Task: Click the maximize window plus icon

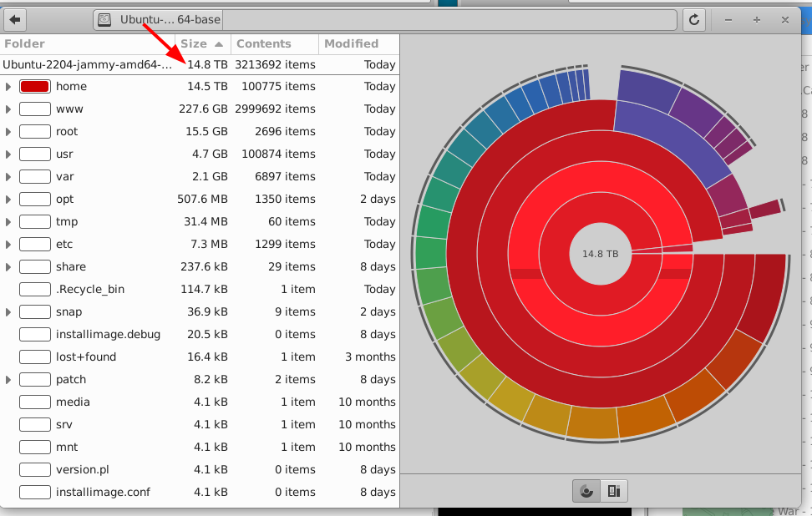Action: click(x=757, y=19)
